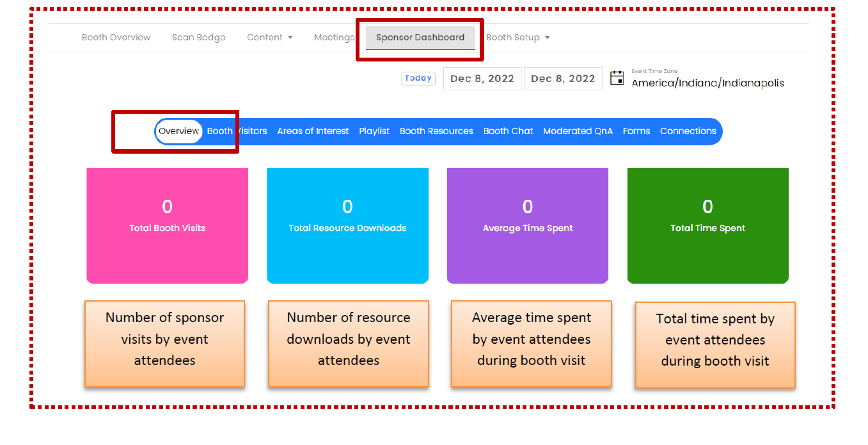Open Areas of Interest section
The height and width of the screenshot is (445, 868).
click(x=313, y=131)
